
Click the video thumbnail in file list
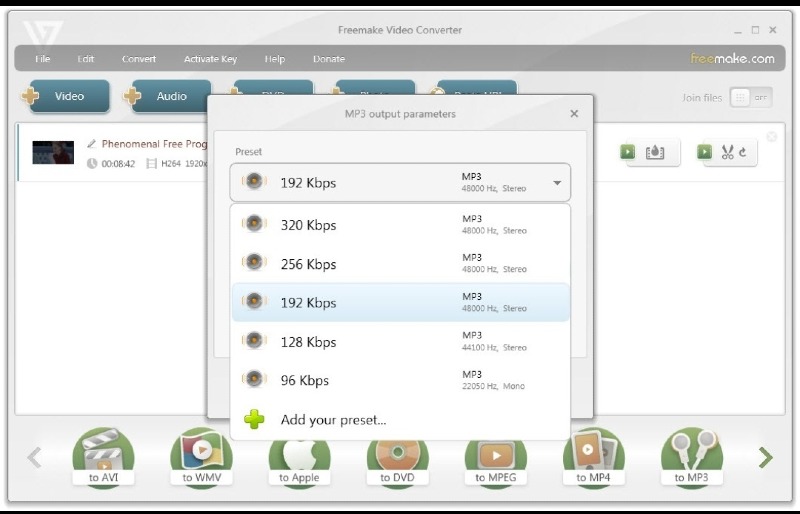point(53,153)
